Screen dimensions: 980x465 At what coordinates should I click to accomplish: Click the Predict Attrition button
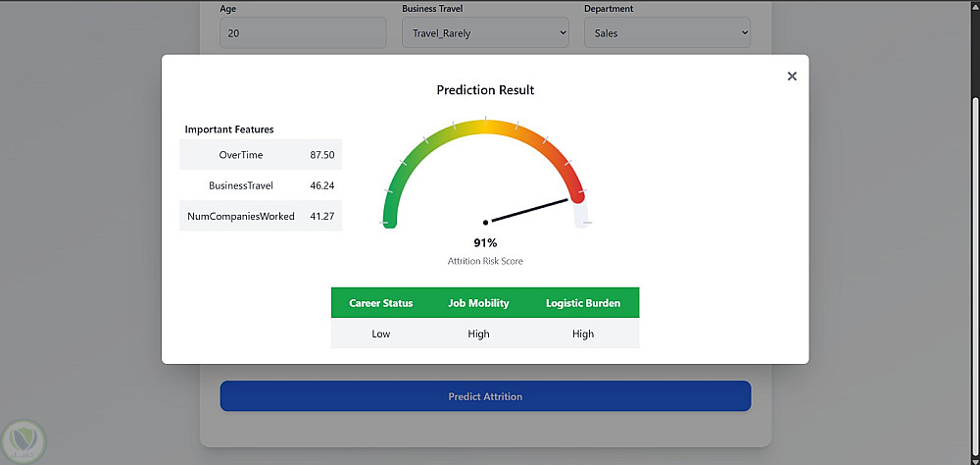pyautogui.click(x=485, y=396)
